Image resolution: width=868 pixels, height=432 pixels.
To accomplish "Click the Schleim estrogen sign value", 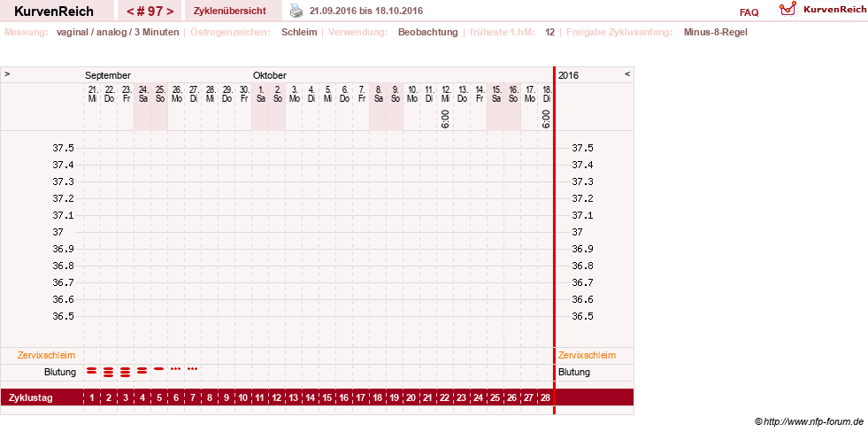I will coord(299,32).
